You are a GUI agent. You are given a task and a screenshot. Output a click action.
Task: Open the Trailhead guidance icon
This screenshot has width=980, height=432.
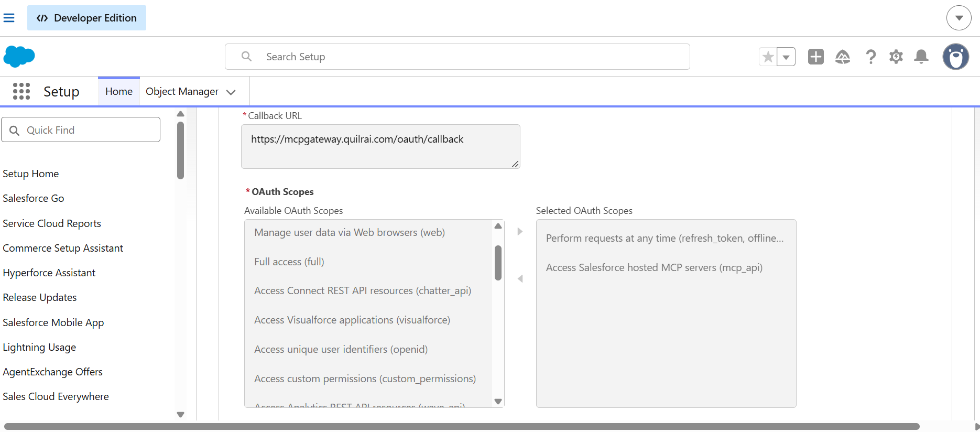(843, 57)
